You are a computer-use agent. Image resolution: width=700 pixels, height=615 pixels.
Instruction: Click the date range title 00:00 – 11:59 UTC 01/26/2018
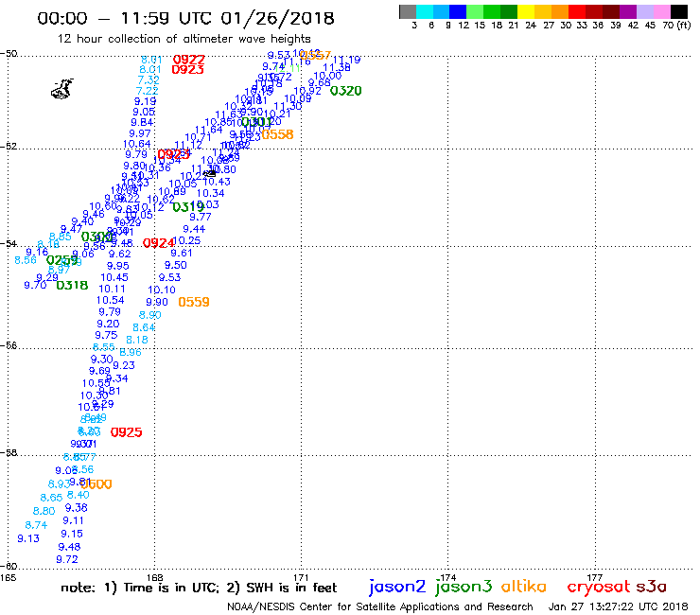[x=185, y=18]
